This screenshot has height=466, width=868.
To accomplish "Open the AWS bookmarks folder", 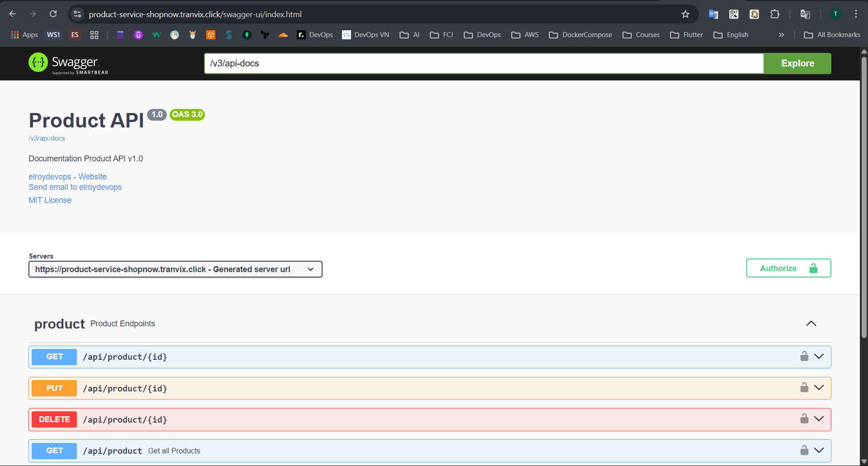I will 525,35.
